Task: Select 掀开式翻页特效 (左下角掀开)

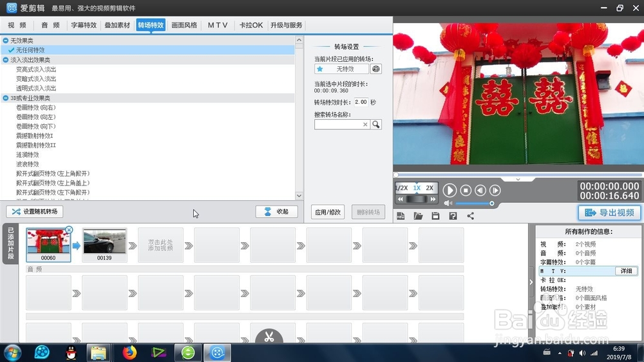Action: (53, 193)
